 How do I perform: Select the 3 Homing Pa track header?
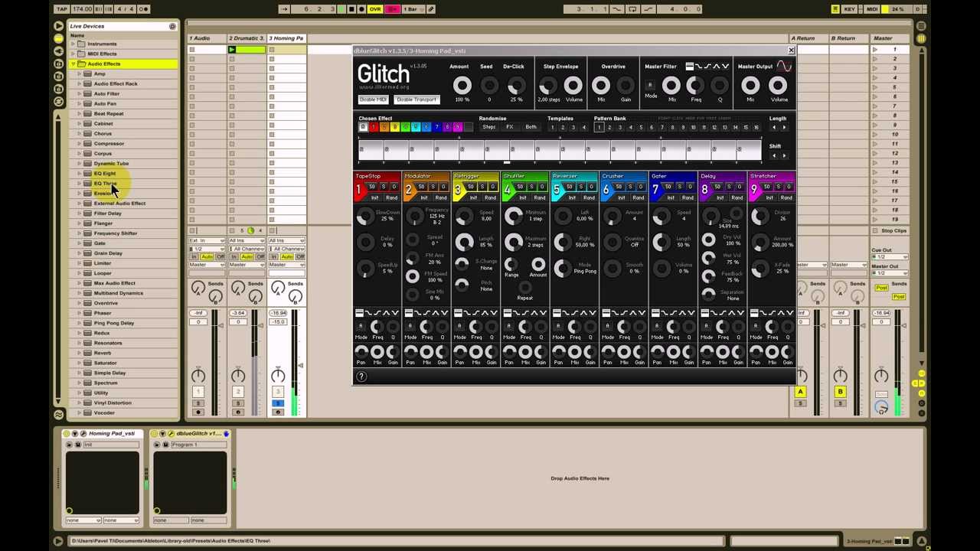pos(287,38)
